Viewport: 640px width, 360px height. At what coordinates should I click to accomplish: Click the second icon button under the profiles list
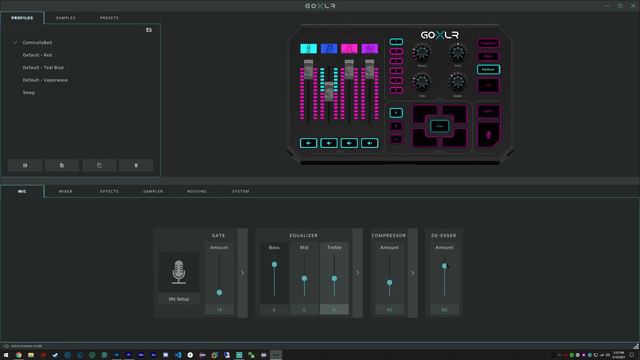click(x=62, y=165)
